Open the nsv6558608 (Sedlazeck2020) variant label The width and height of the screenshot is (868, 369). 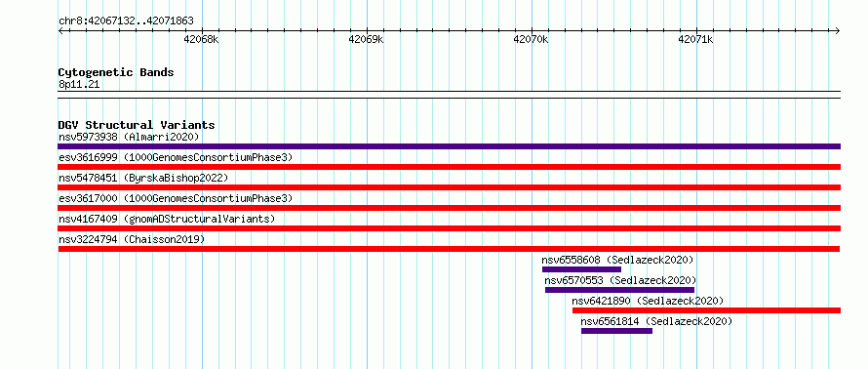tap(617, 260)
